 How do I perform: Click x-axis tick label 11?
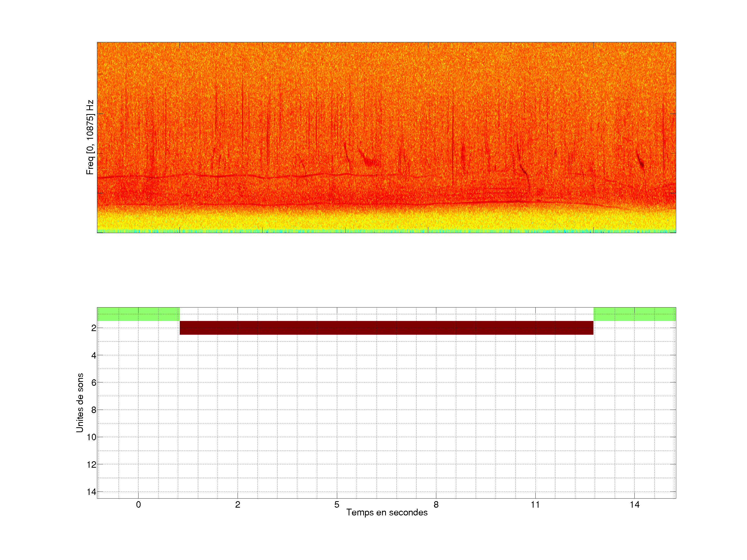535,505
